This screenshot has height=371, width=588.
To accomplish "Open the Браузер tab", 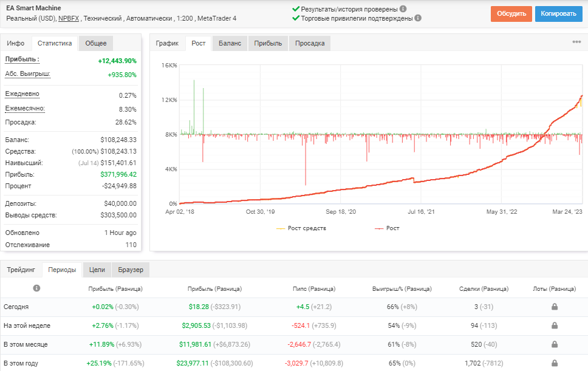I will click(131, 270).
